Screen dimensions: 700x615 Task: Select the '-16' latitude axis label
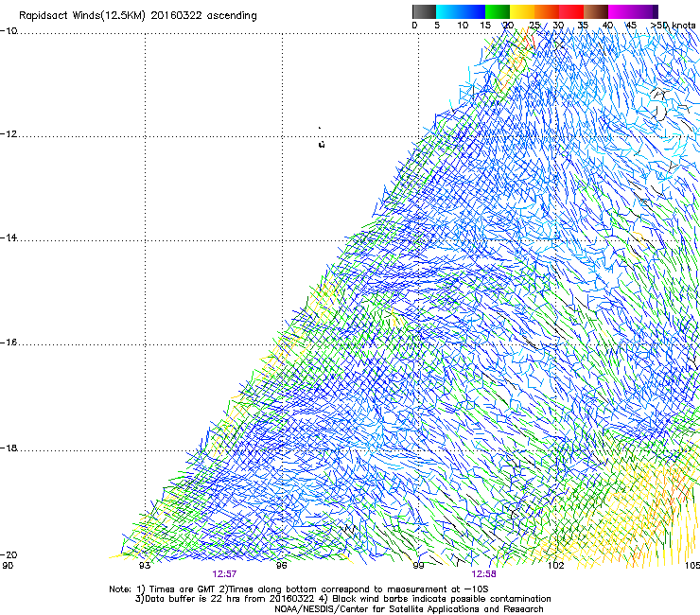(x=9, y=343)
